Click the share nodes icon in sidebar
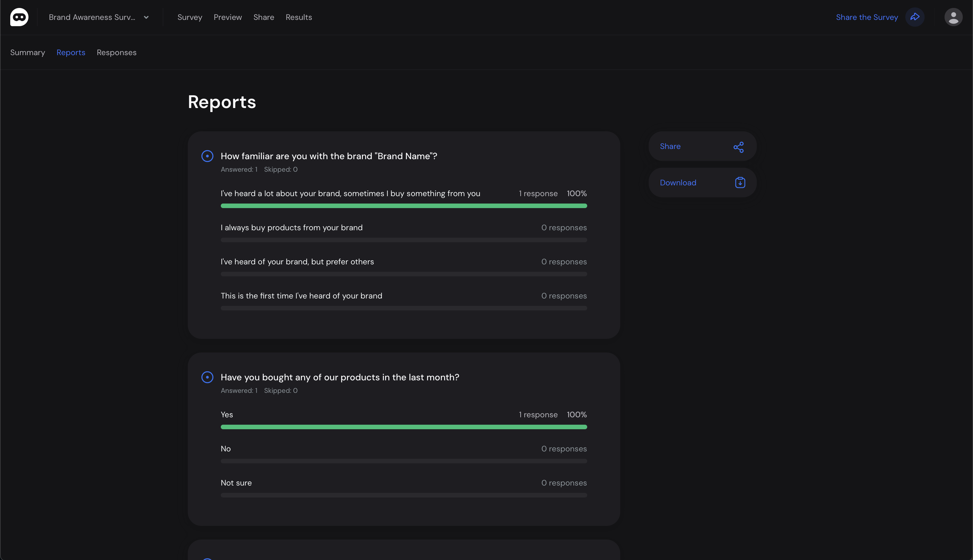The image size is (973, 560). click(x=738, y=147)
